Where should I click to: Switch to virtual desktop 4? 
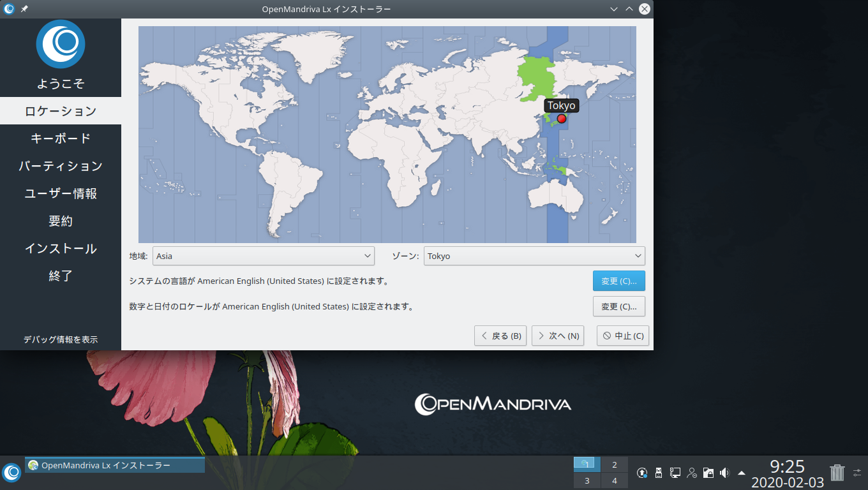pos(615,480)
